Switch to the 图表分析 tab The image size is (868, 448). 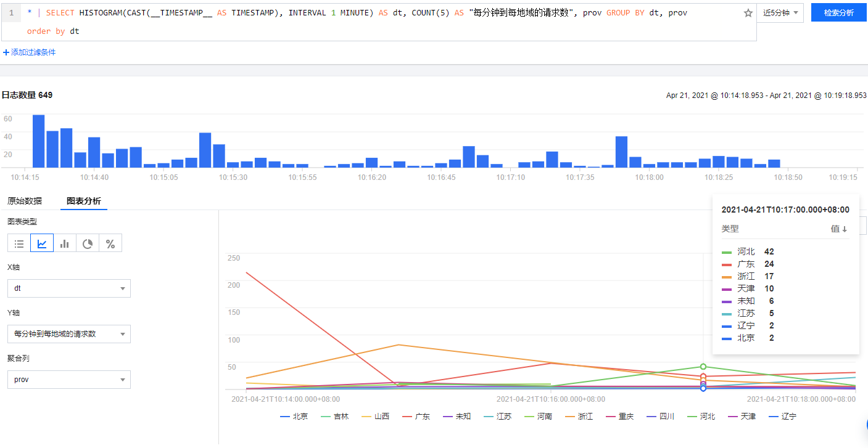coord(84,201)
